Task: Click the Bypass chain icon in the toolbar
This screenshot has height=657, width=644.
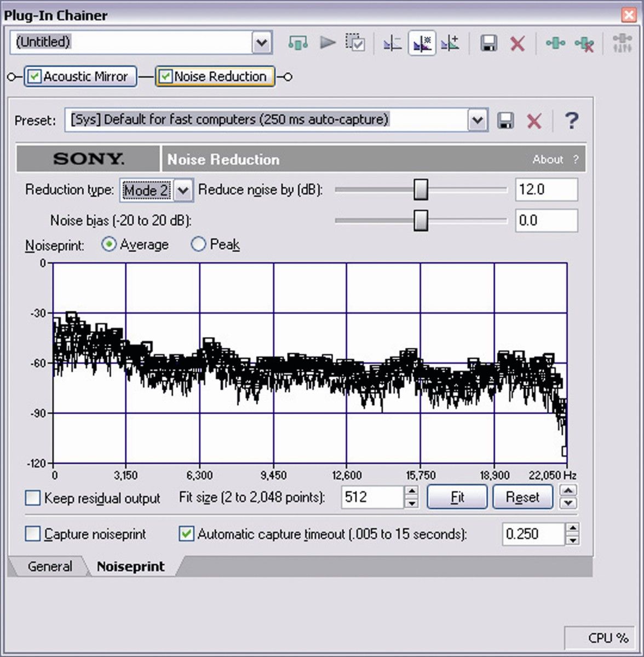Action: (x=298, y=43)
